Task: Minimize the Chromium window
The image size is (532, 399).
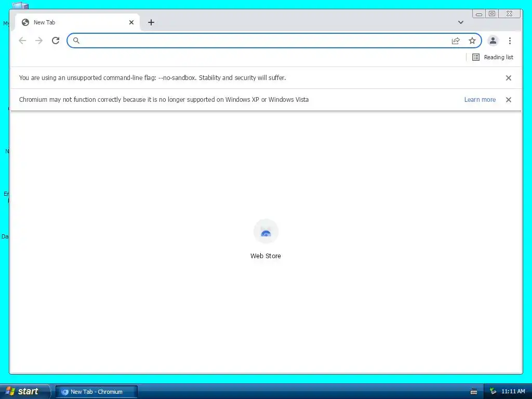Action: 478,14
